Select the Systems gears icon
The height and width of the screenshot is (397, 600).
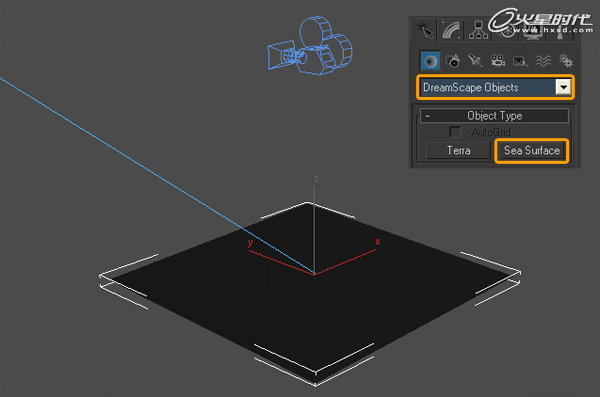(x=566, y=61)
